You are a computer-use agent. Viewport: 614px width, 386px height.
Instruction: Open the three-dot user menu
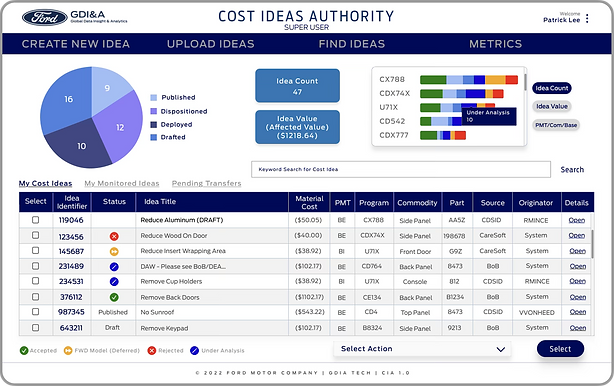coord(587,18)
